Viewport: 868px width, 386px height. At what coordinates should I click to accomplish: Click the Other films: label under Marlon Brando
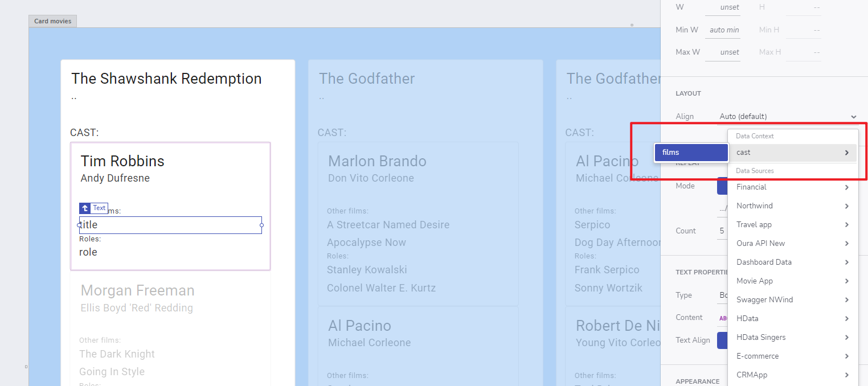tap(347, 211)
